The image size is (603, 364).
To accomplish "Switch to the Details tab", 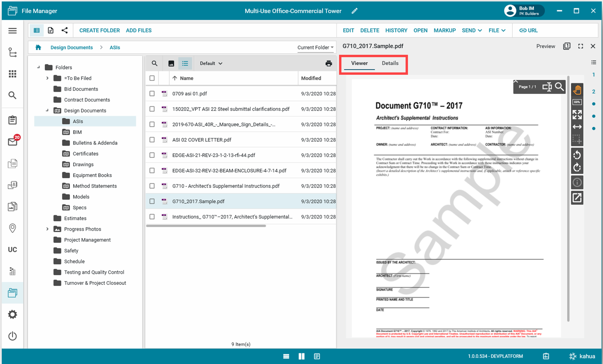I will click(390, 63).
